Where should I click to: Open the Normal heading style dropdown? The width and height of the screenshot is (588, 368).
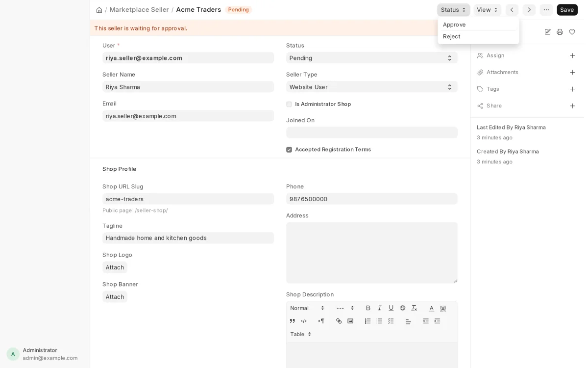tap(307, 308)
